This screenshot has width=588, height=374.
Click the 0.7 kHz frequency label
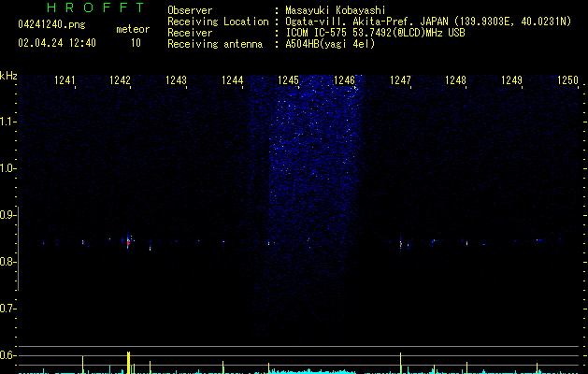7,309
